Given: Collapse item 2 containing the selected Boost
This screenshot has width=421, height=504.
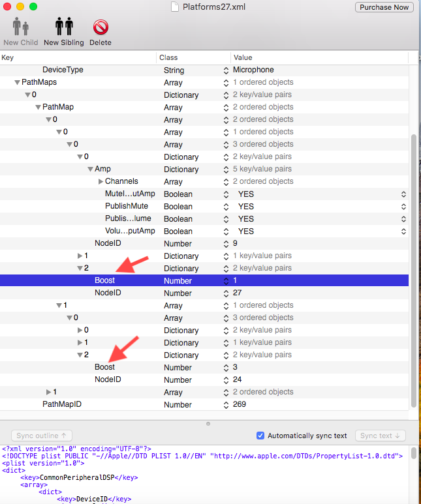Looking at the screenshot, I should (x=80, y=269).
